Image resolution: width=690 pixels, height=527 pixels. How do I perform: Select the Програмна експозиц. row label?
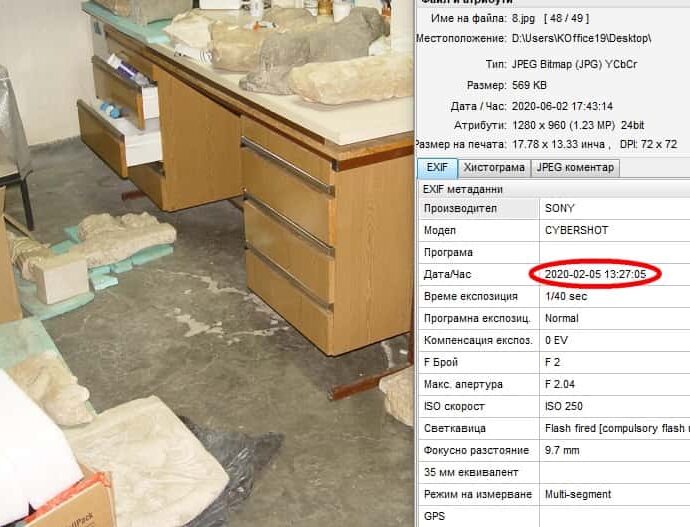(x=477, y=318)
